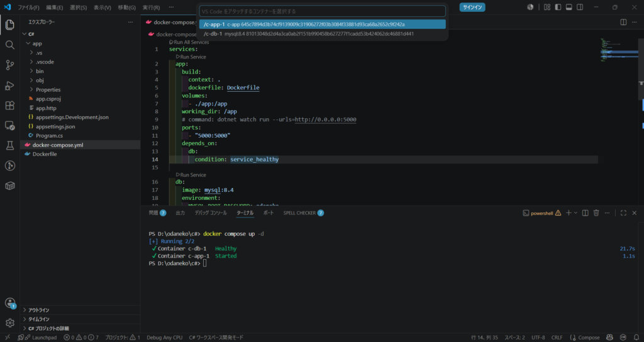Click the remote window indicator in status bar

pos(7,338)
